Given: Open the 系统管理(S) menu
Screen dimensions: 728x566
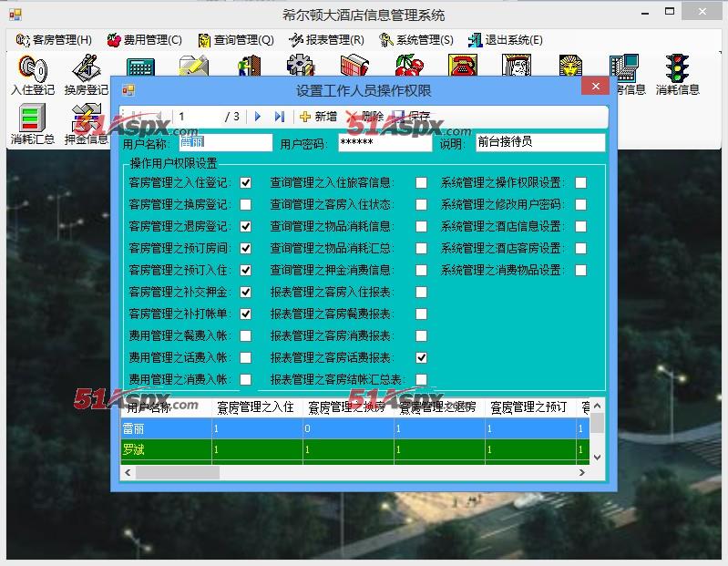Looking at the screenshot, I should click(416, 40).
